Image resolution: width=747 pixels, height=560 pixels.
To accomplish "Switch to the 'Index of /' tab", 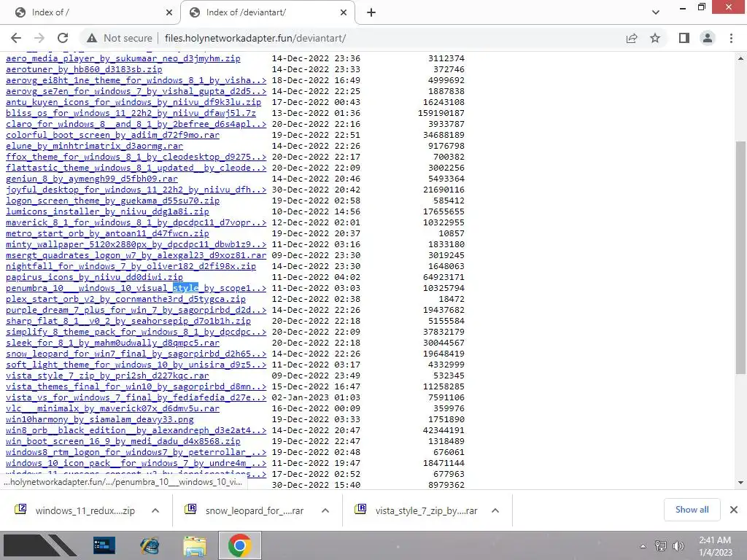I will (90, 12).
